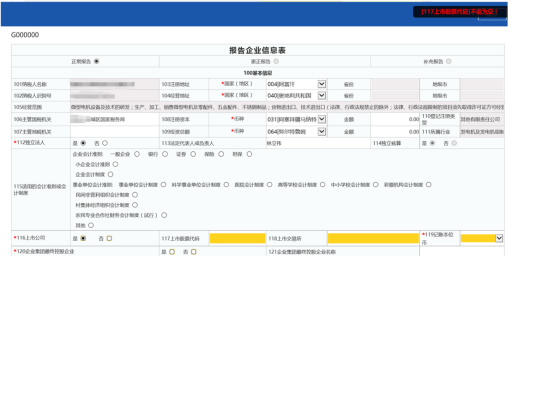This screenshot has height=410, width=554.
Task: Select 农民专业合作社财务会计制度(试行) radio
Action: click(164, 215)
